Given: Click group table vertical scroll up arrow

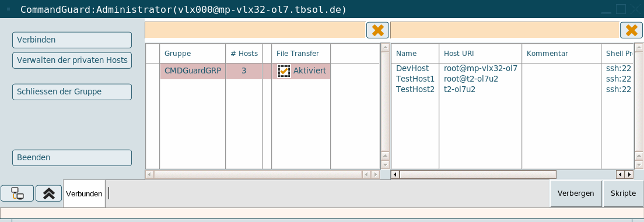Looking at the screenshot, I should click(385, 48).
